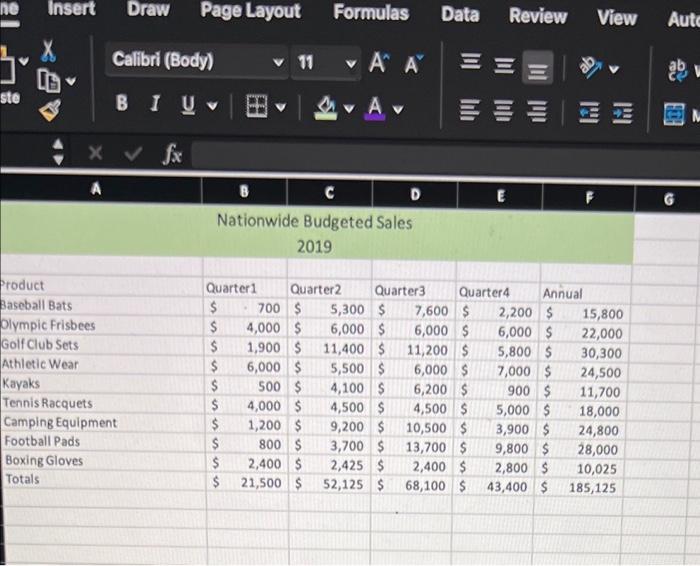This screenshot has height=566, width=700.
Task: Open the fill color dropdown arrow
Action: [349, 108]
